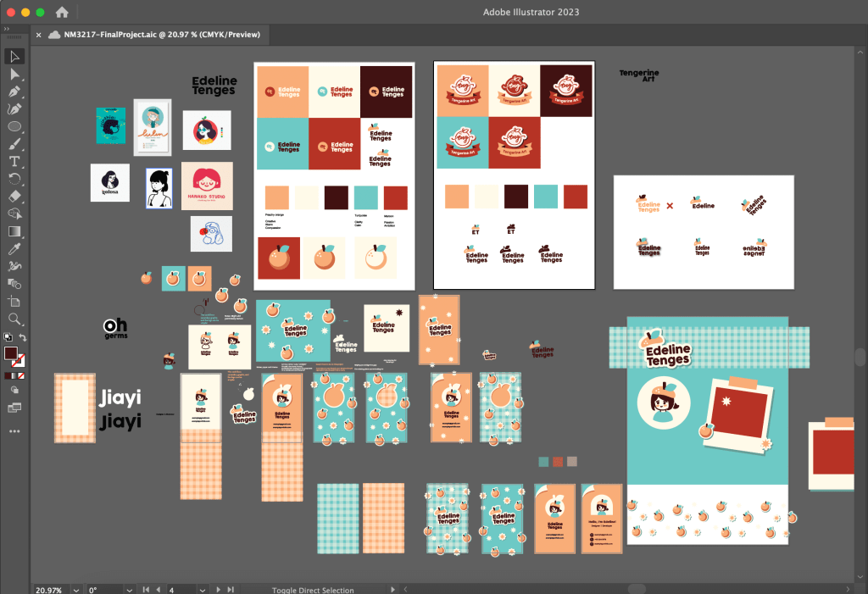Choose the Gradient tool
This screenshot has height=594, width=868.
(14, 230)
